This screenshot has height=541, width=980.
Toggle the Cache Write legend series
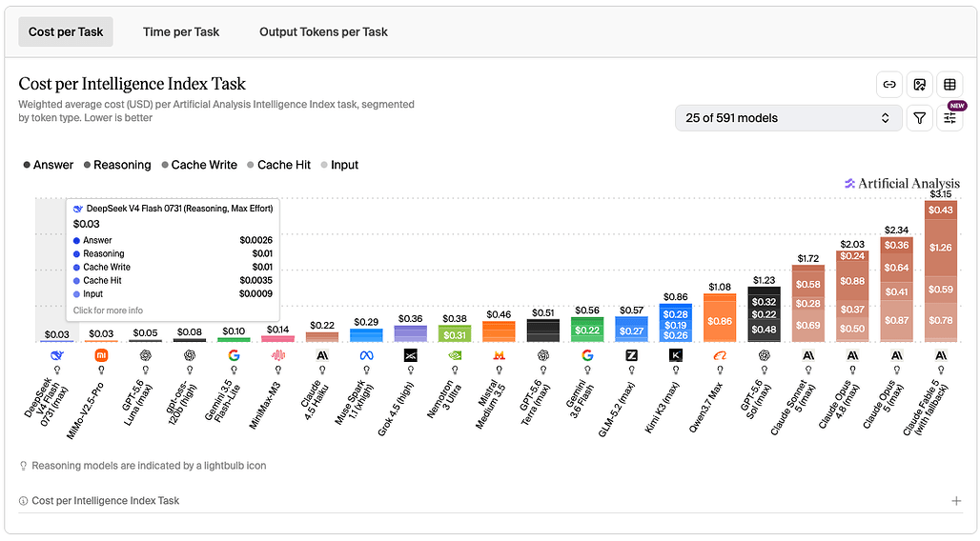[198, 165]
